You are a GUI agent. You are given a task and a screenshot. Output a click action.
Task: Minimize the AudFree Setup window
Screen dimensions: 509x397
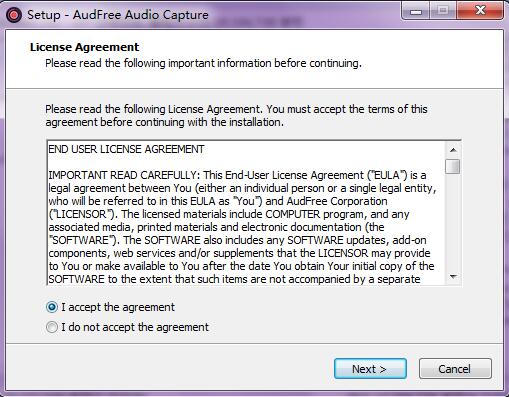pyautogui.click(x=416, y=12)
